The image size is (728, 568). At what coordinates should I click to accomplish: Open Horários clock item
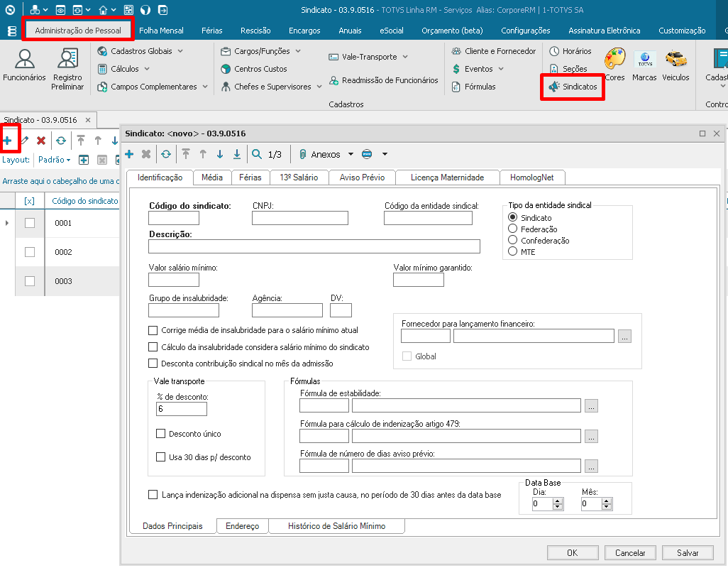click(570, 51)
